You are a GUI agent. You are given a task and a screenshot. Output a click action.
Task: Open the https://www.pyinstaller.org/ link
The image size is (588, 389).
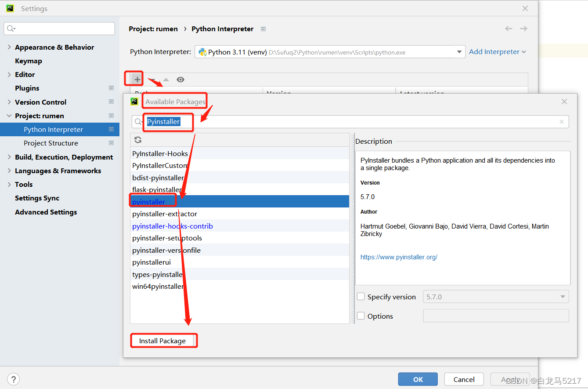pyautogui.click(x=399, y=257)
